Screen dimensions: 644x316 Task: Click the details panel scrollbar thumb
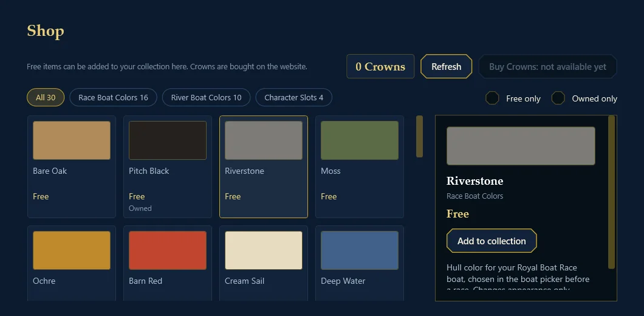pos(612,192)
